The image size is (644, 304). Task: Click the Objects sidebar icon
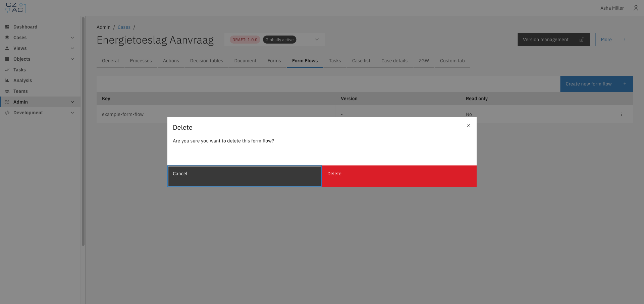coord(7,59)
